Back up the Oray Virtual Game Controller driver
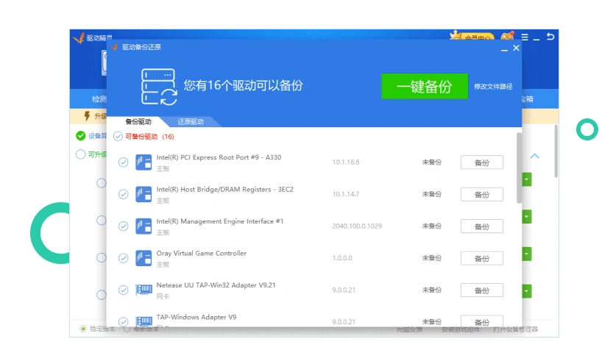Screen dimensions: 613x364 [481, 259]
